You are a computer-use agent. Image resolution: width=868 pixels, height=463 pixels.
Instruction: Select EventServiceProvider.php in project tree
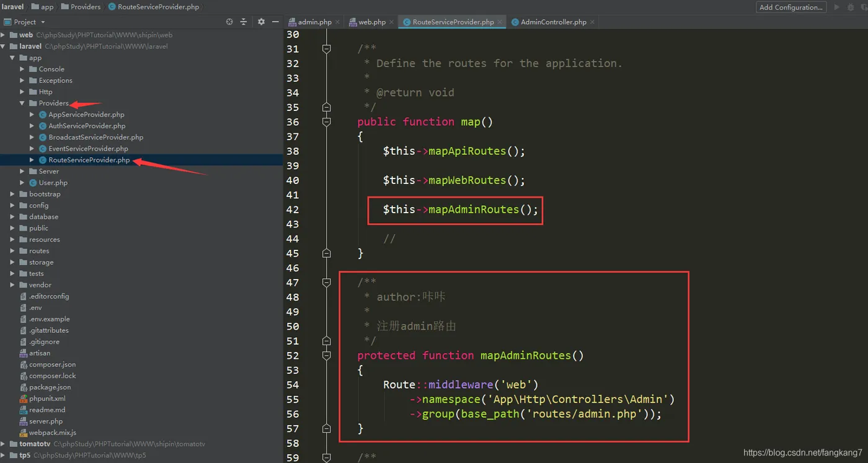[88, 149]
